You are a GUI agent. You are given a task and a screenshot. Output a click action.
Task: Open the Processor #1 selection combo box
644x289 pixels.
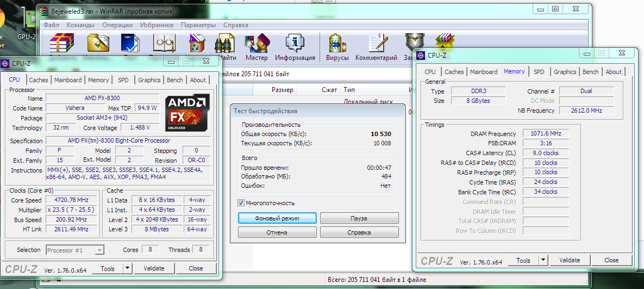tap(75, 250)
